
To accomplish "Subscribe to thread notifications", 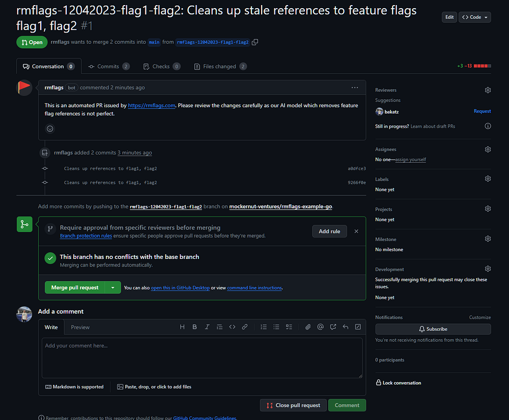I will [x=433, y=329].
